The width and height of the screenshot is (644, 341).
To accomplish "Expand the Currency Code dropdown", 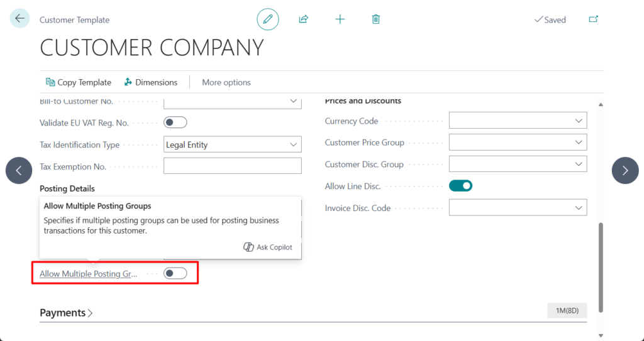I will 517,121.
